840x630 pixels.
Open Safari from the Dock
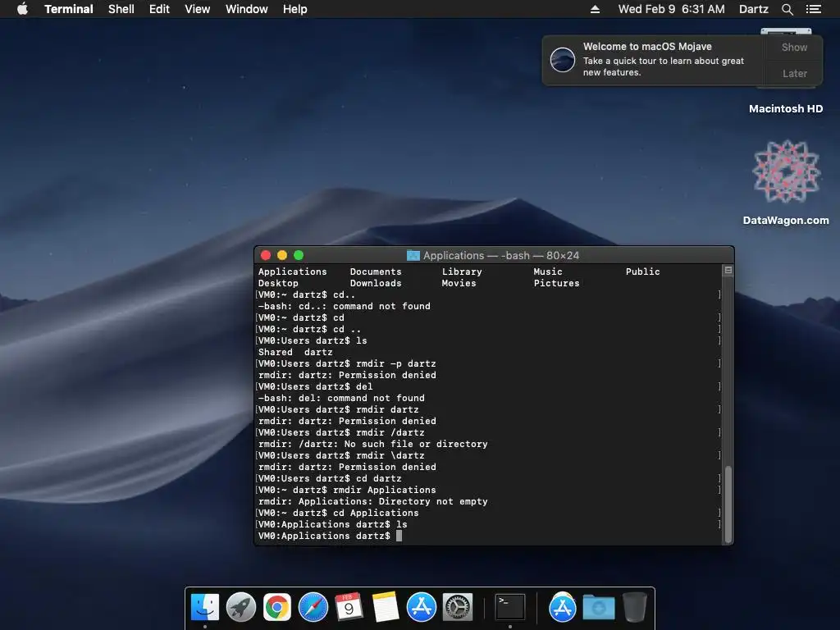(x=313, y=607)
